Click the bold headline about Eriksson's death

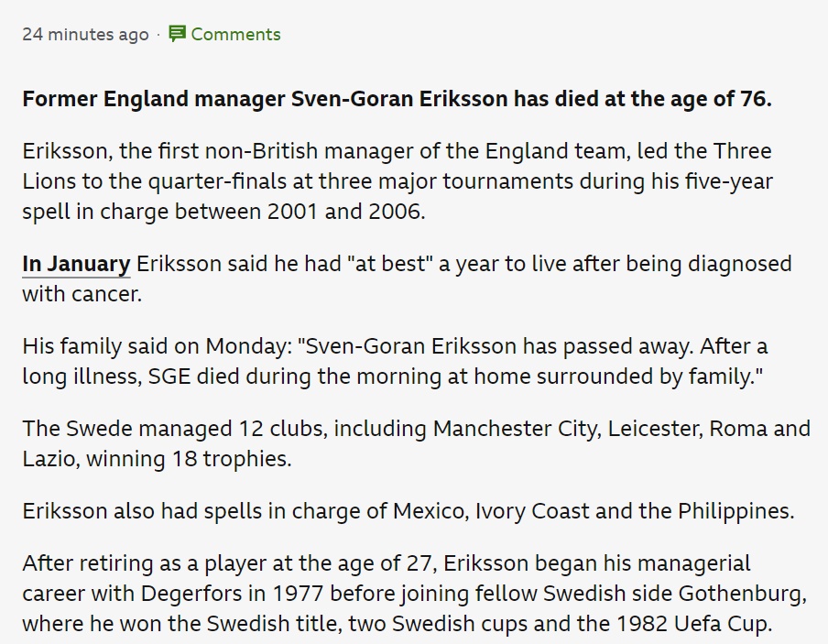pyautogui.click(x=397, y=99)
